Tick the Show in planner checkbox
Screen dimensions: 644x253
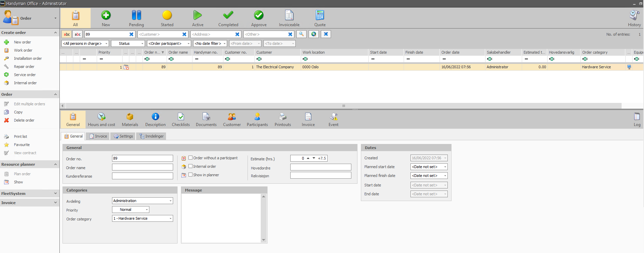tap(190, 175)
